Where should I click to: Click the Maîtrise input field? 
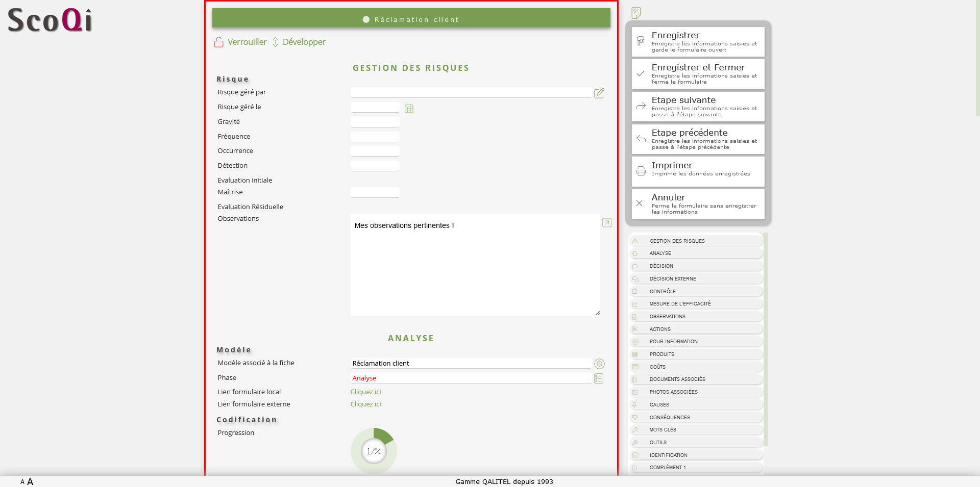(375, 192)
